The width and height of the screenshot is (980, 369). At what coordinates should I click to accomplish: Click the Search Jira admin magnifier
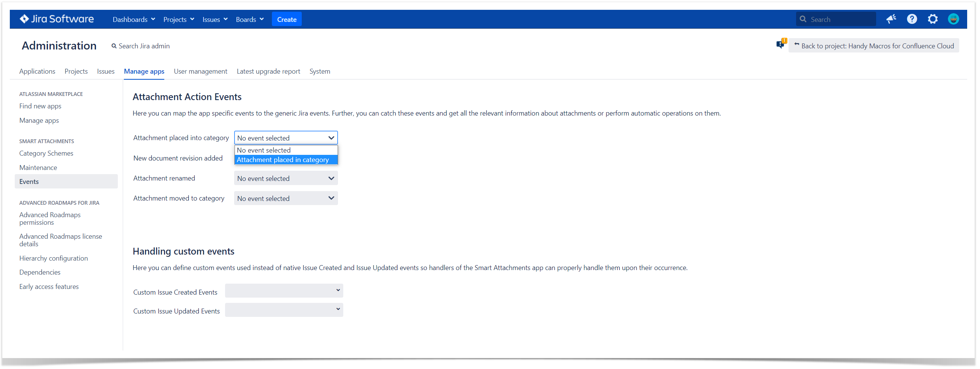point(114,46)
